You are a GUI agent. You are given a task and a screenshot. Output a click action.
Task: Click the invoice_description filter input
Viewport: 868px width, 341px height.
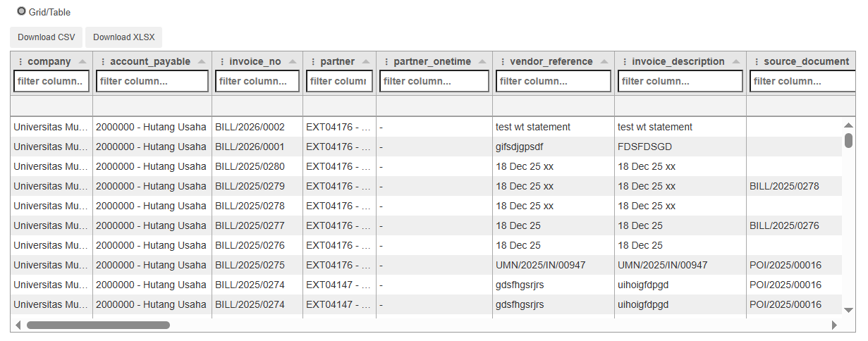(x=680, y=81)
